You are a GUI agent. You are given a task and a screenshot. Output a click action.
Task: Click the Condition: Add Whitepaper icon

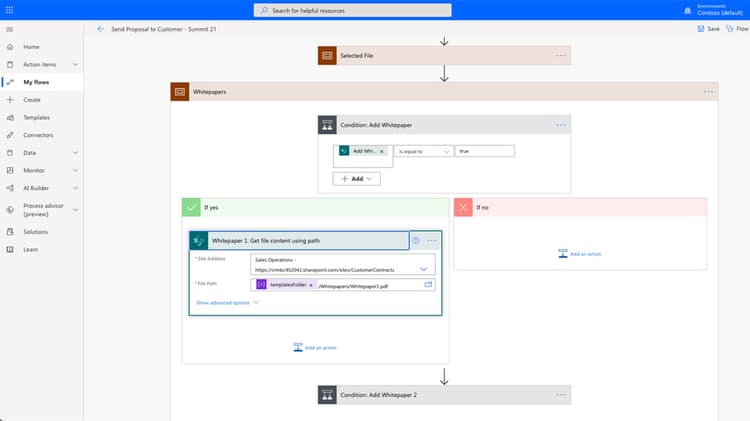pos(327,125)
